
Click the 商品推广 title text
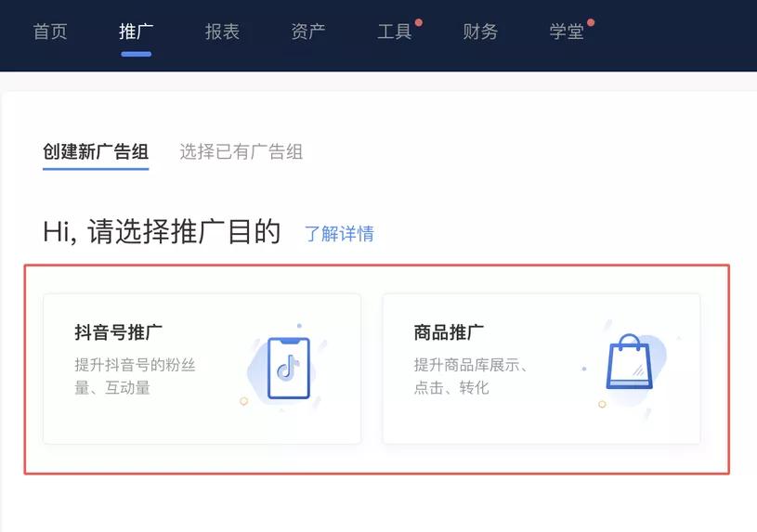pyautogui.click(x=449, y=332)
